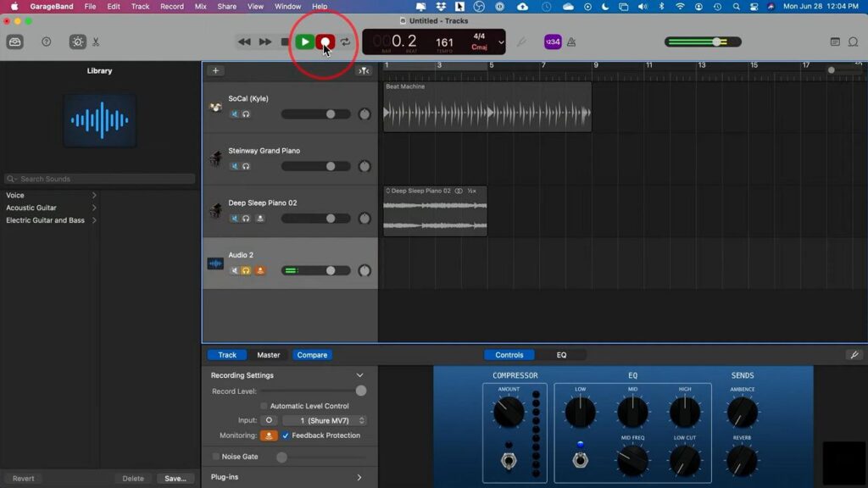Image resolution: width=868 pixels, height=488 pixels.
Task: Collapse the Recording Settings section
Action: click(x=359, y=375)
